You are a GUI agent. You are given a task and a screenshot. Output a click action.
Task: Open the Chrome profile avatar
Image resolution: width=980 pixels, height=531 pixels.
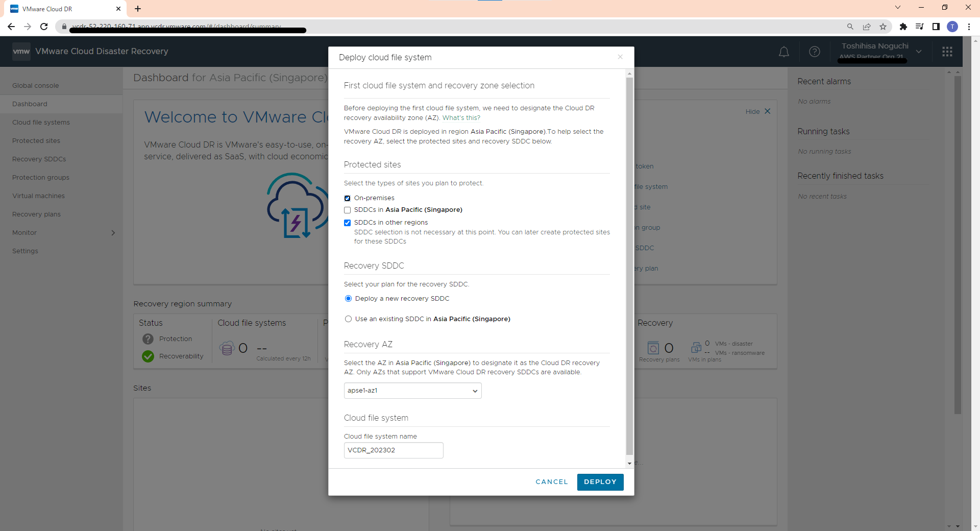[x=952, y=27]
